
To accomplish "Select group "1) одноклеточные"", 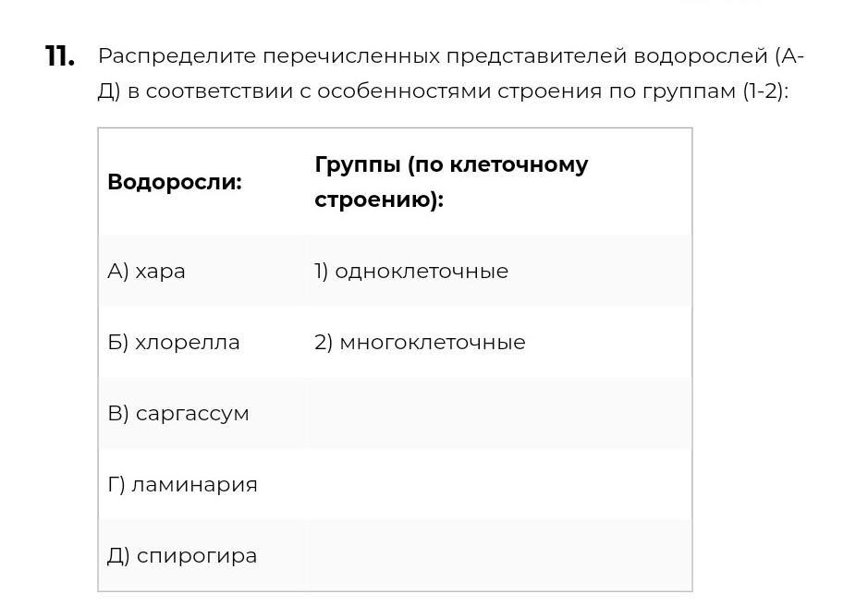I will click(411, 272).
